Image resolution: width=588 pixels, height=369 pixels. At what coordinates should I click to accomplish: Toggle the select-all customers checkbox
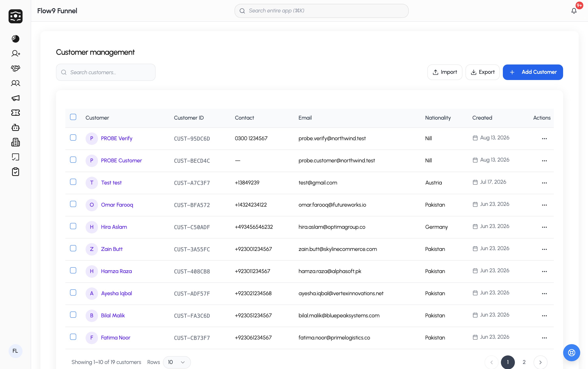click(73, 117)
